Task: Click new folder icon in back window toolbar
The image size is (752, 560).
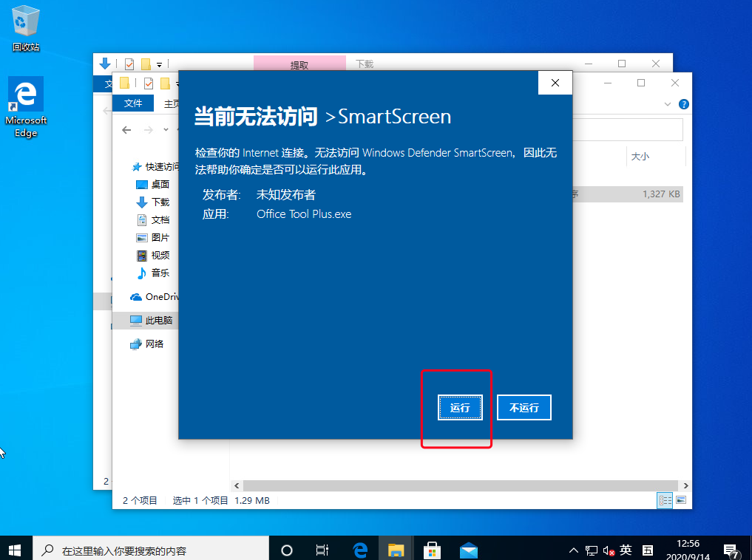Action: coord(146,64)
